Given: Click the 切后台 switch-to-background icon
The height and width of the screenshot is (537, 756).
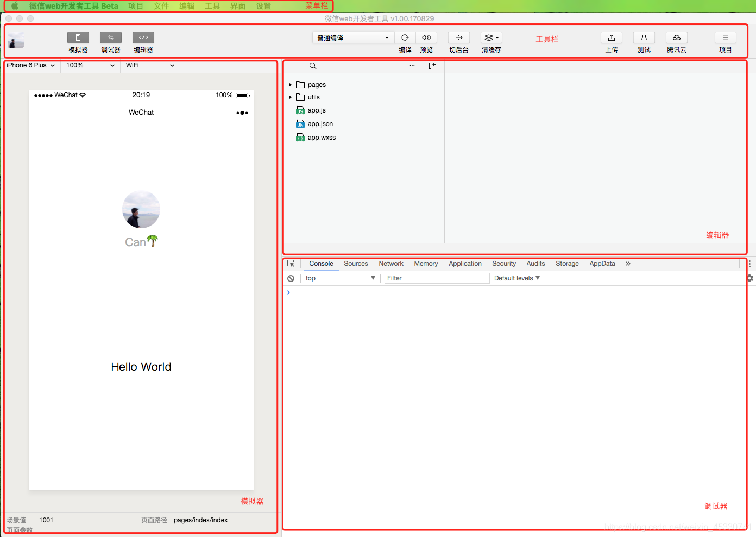Looking at the screenshot, I should pyautogui.click(x=458, y=38).
